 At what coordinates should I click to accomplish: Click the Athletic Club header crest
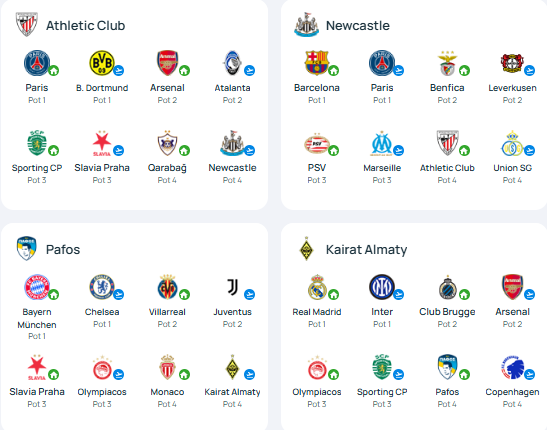pos(27,25)
